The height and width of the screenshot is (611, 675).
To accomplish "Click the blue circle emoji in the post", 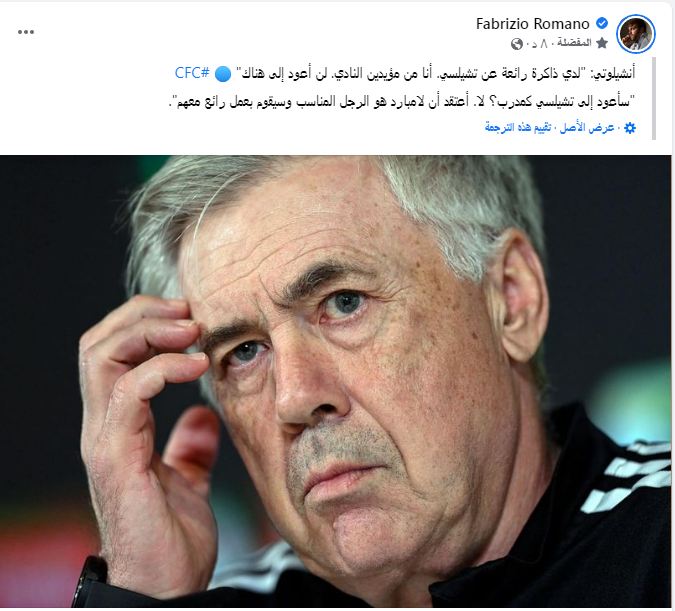I will pyautogui.click(x=223, y=74).
